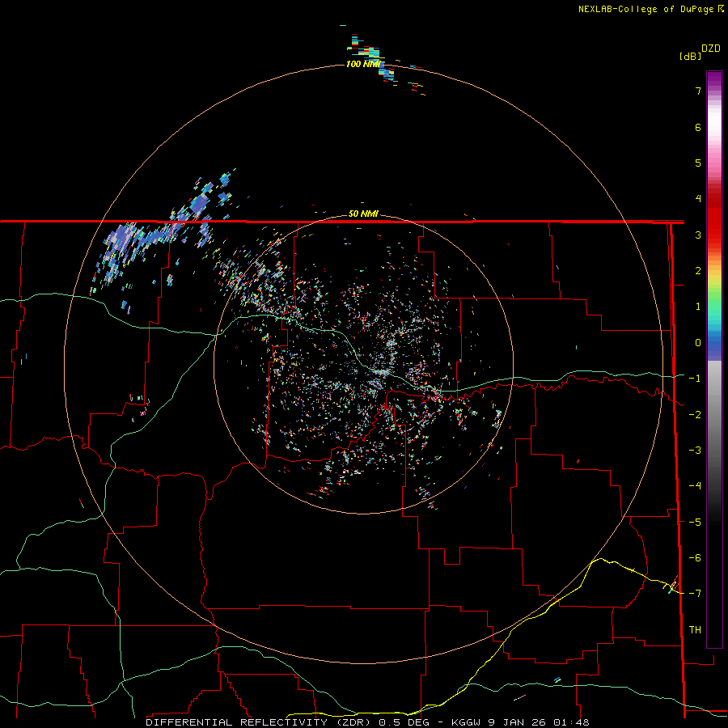Click the KGGW radar station identifier
The image size is (728, 728).
(x=466, y=722)
